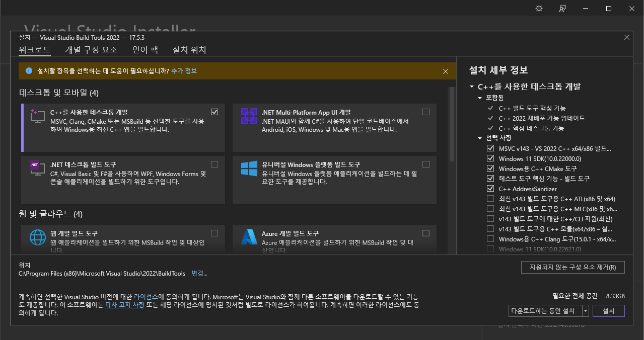Click the 웹 및 클라우드 (4) heading
The image size is (644, 340).
51,214
